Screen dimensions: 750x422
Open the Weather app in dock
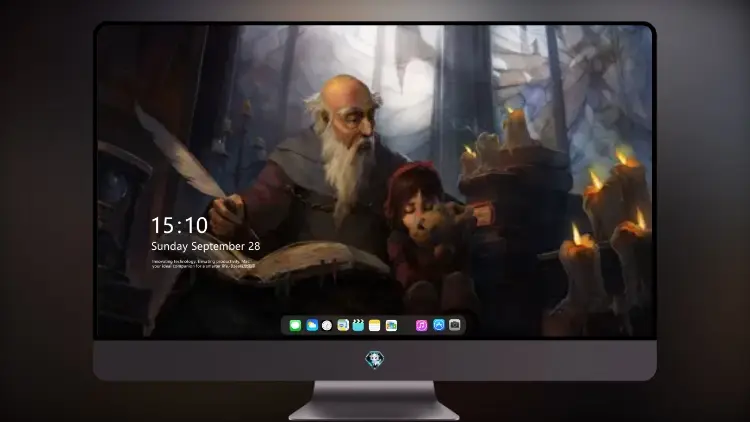[312, 325]
